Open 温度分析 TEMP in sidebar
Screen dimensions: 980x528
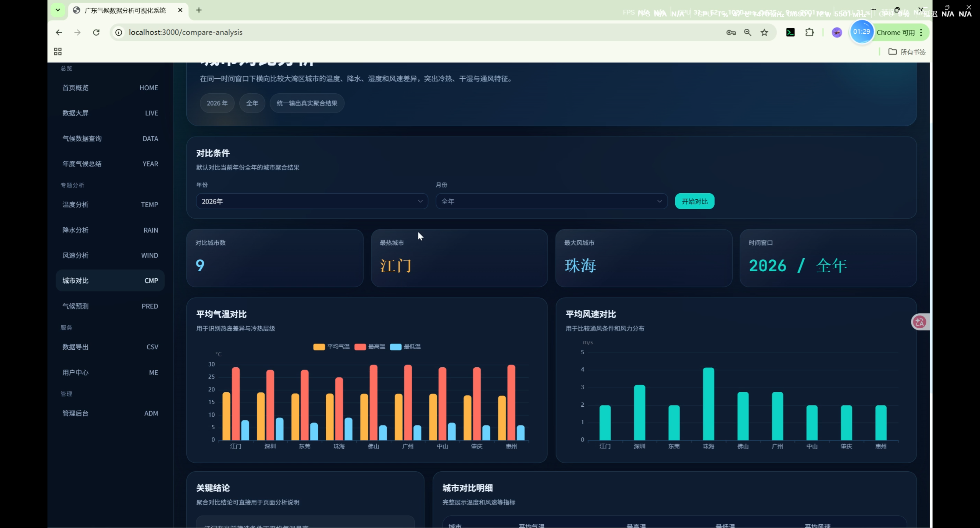tap(110, 205)
